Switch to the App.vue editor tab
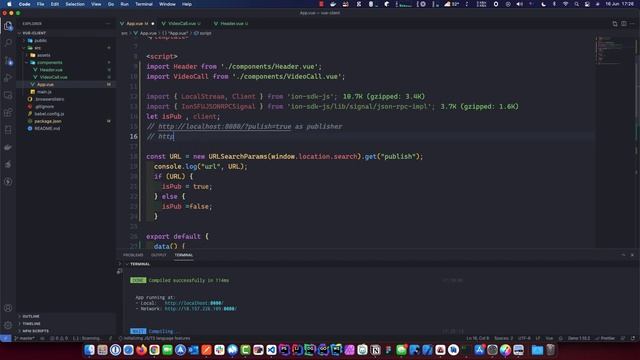This screenshot has width=640, height=360. coord(137,24)
